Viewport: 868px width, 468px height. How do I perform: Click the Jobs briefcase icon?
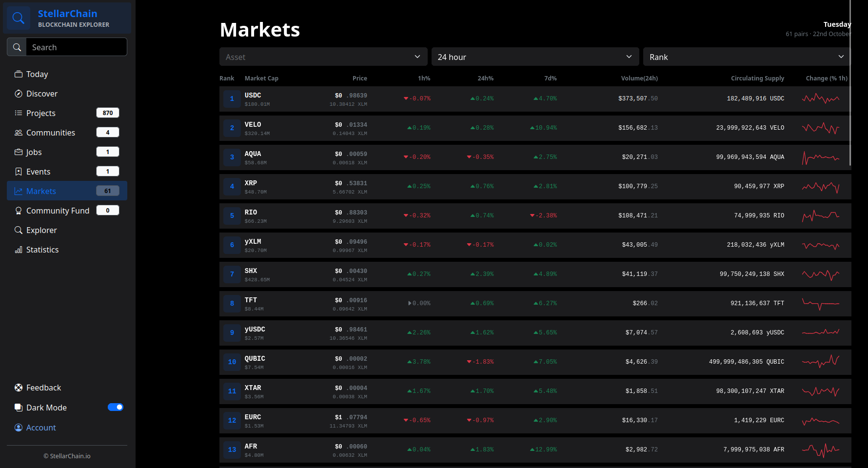tap(19, 152)
